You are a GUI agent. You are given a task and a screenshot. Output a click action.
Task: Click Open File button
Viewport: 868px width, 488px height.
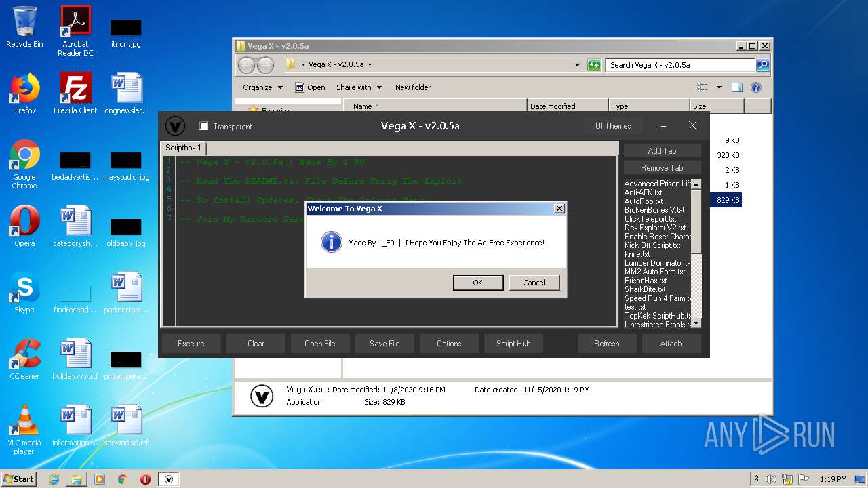click(x=319, y=344)
